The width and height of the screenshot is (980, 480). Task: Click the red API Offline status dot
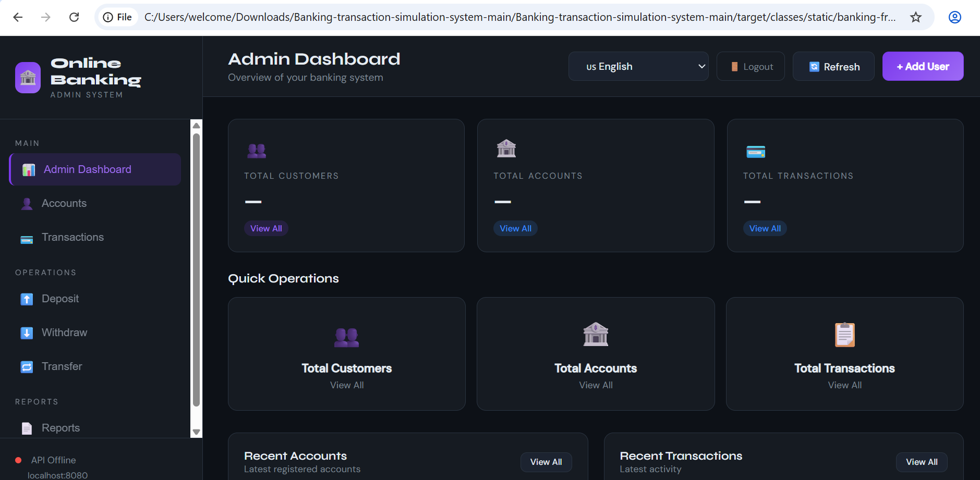(18, 460)
